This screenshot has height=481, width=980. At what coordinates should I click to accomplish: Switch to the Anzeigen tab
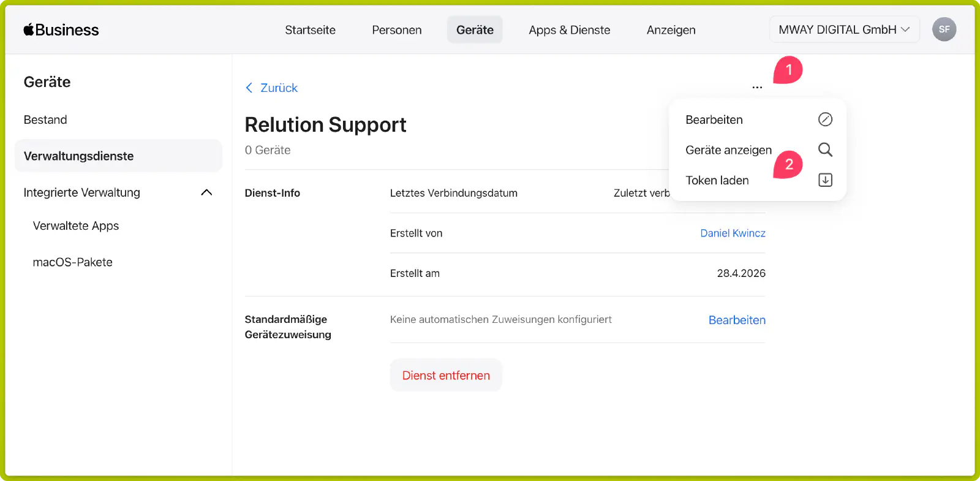coord(671,30)
